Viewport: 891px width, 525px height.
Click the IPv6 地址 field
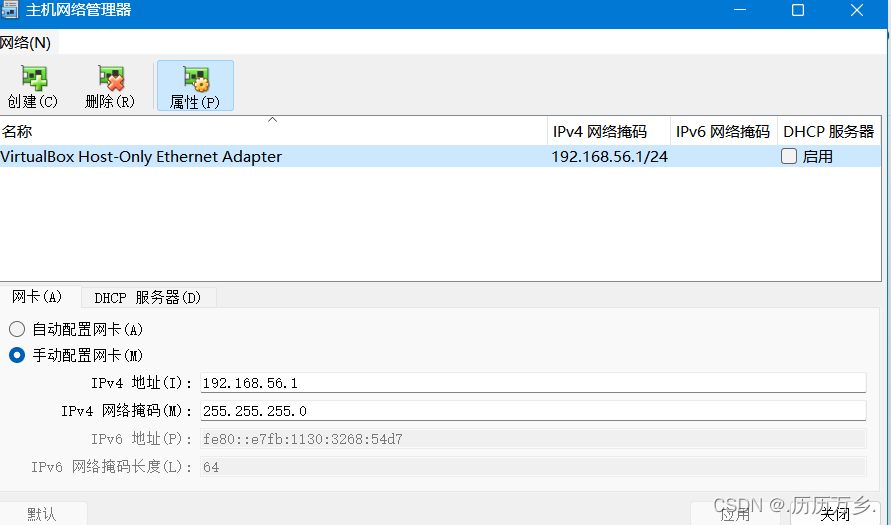[533, 439]
